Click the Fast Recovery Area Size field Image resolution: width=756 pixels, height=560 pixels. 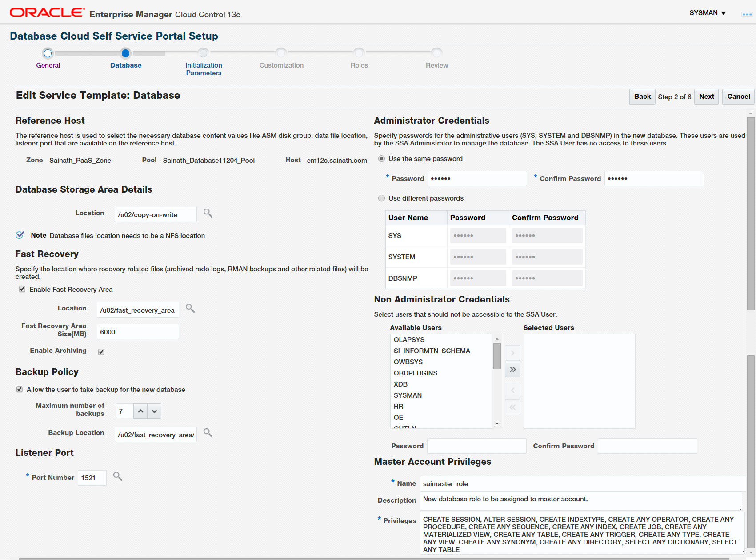pyautogui.click(x=138, y=332)
